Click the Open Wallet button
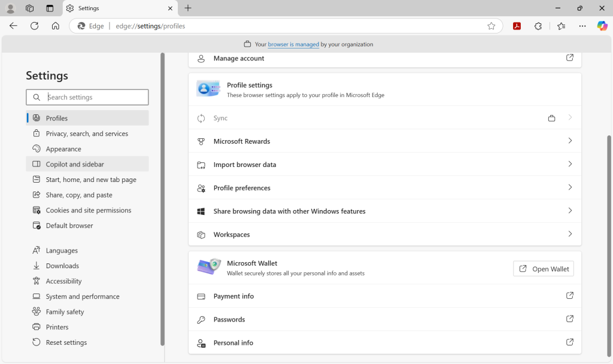 544,269
